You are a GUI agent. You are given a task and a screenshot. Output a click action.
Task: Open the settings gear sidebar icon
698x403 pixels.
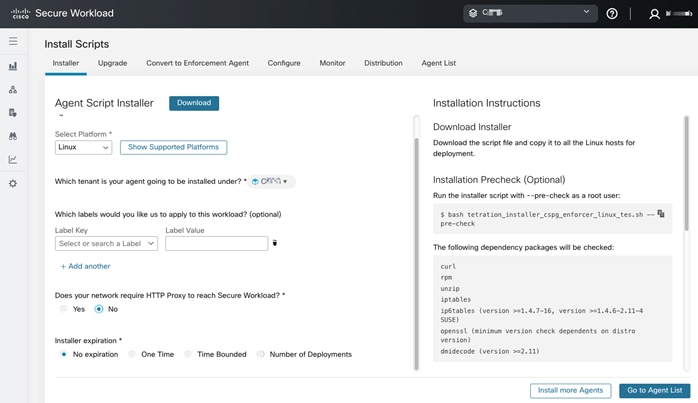click(x=13, y=183)
